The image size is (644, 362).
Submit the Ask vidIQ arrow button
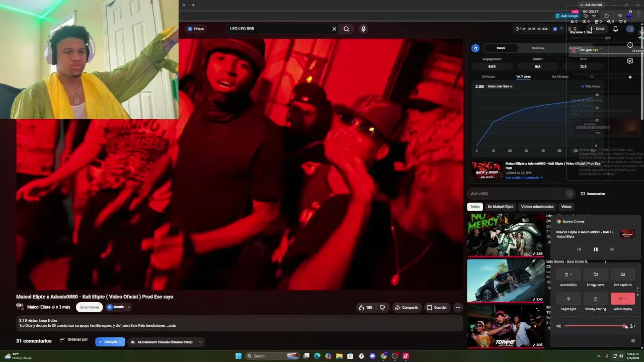pyautogui.click(x=570, y=194)
